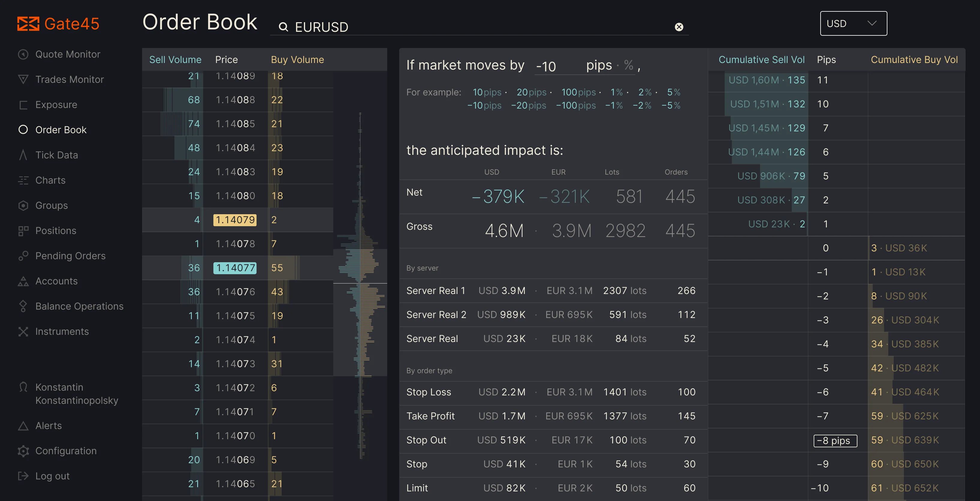The width and height of the screenshot is (980, 501).
Task: Click the Exposure bracket icon
Action: click(x=23, y=105)
